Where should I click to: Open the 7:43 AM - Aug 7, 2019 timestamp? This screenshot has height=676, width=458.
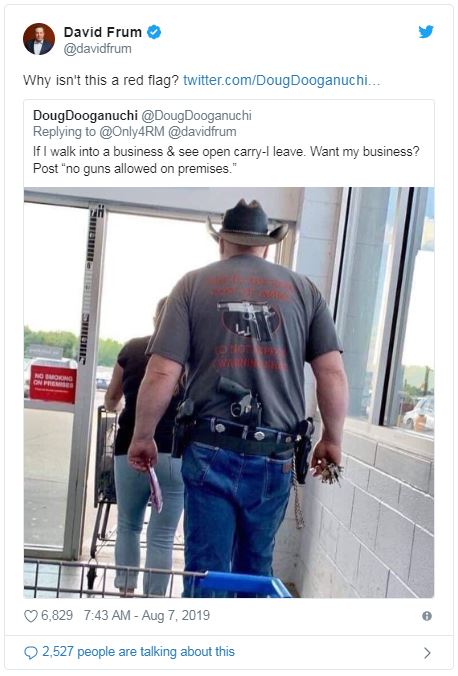147,615
